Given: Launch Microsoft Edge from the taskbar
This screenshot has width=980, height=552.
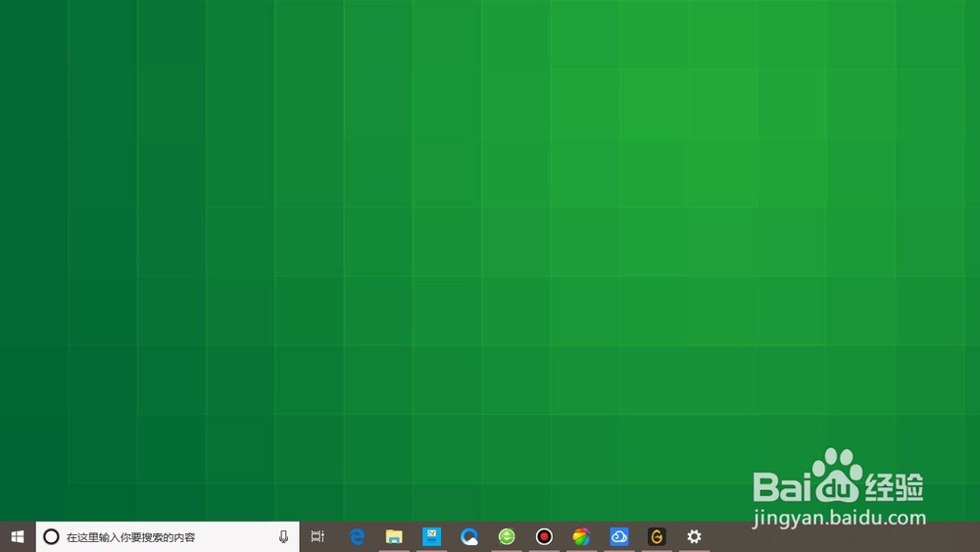Looking at the screenshot, I should point(357,536).
